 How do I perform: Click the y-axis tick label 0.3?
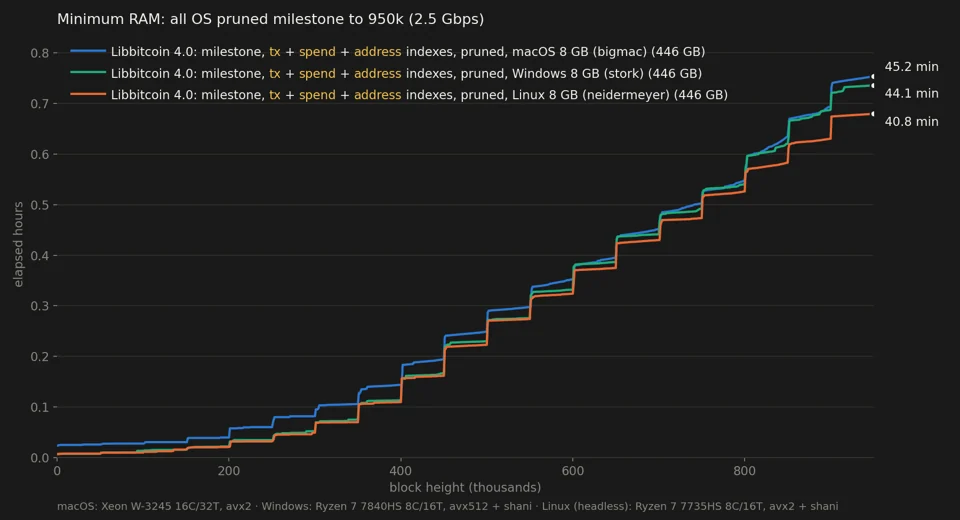pyautogui.click(x=40, y=306)
